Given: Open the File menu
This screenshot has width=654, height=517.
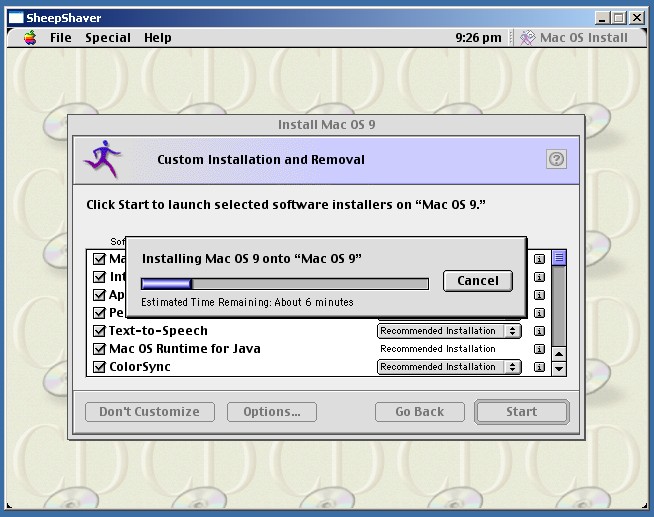Looking at the screenshot, I should (x=60, y=38).
